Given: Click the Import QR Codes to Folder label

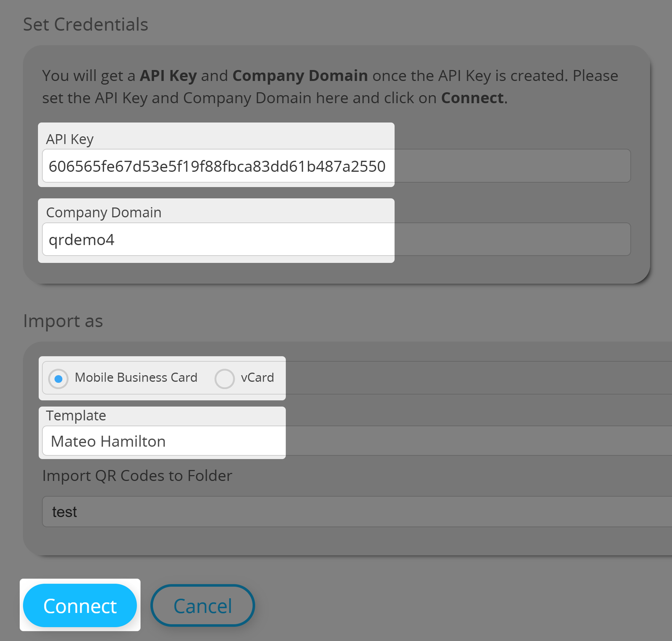Looking at the screenshot, I should 137,476.
